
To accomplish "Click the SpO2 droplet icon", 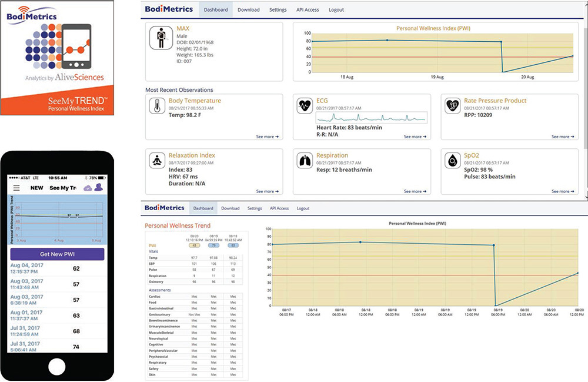I will tap(452, 160).
